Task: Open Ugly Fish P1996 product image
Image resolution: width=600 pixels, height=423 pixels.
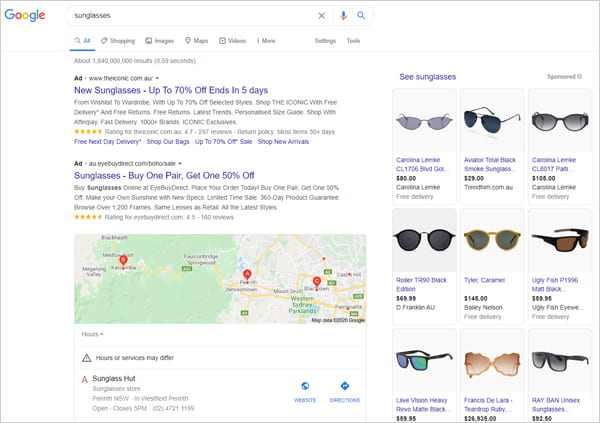Action: [560, 240]
